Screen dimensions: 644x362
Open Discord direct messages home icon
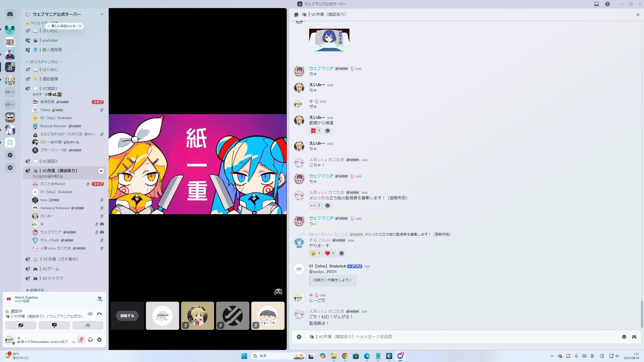tap(10, 14)
